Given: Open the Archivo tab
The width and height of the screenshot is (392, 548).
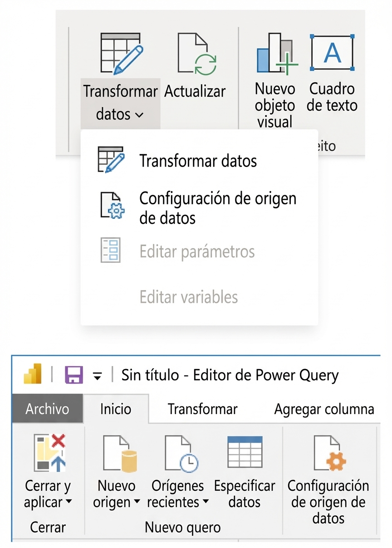Looking at the screenshot, I should tap(47, 409).
